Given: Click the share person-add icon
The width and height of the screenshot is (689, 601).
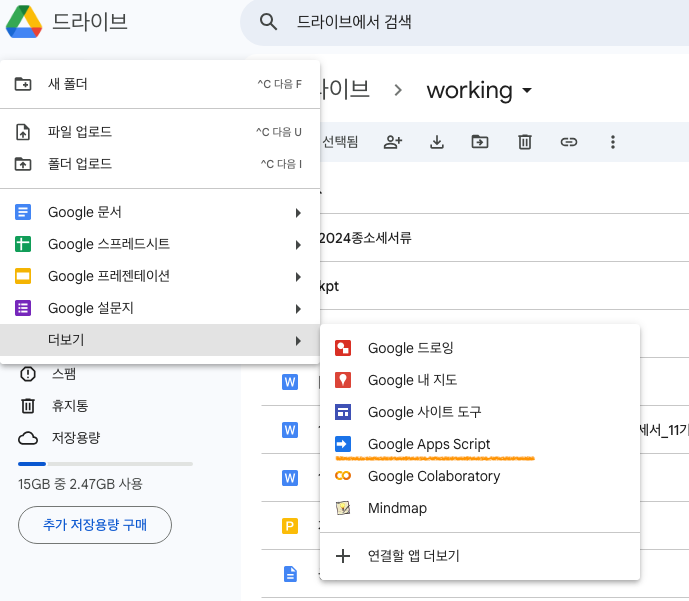Looking at the screenshot, I should click(x=393, y=142).
